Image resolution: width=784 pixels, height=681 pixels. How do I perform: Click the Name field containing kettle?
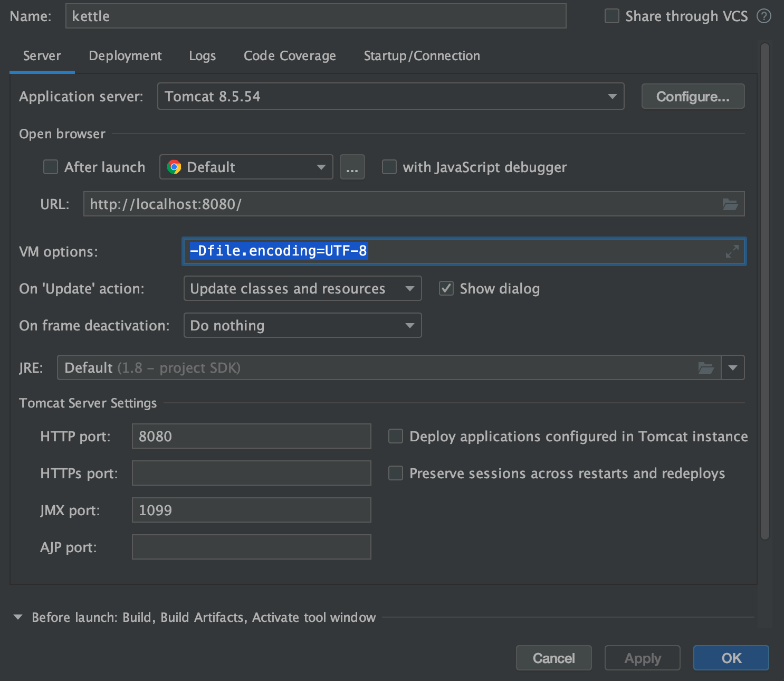tap(316, 16)
